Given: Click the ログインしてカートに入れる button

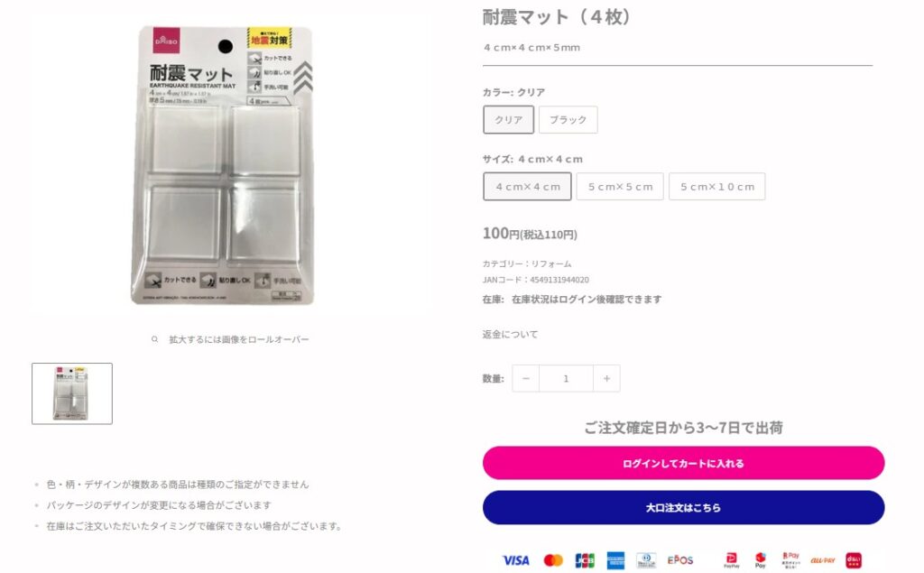Looking at the screenshot, I should click(684, 462).
